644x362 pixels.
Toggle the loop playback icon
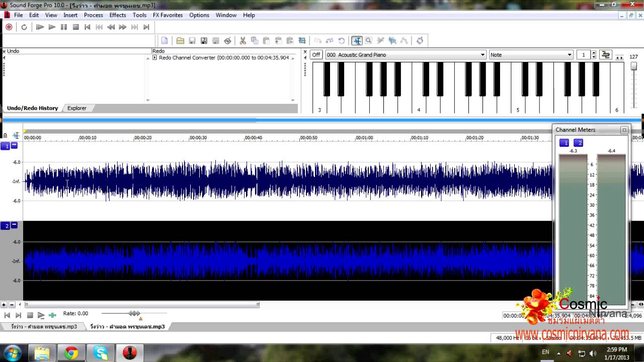24,27
